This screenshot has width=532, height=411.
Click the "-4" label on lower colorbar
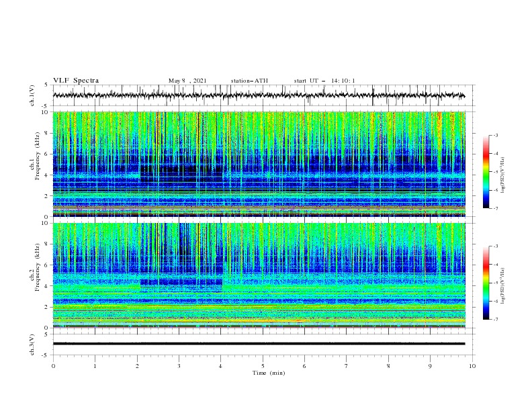coord(496,265)
